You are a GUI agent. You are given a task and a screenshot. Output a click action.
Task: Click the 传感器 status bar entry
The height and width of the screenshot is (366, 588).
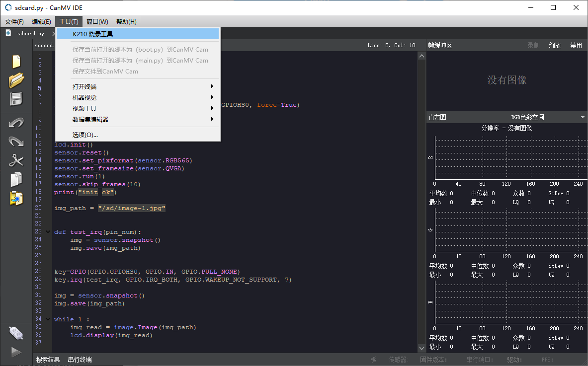[x=398, y=360]
